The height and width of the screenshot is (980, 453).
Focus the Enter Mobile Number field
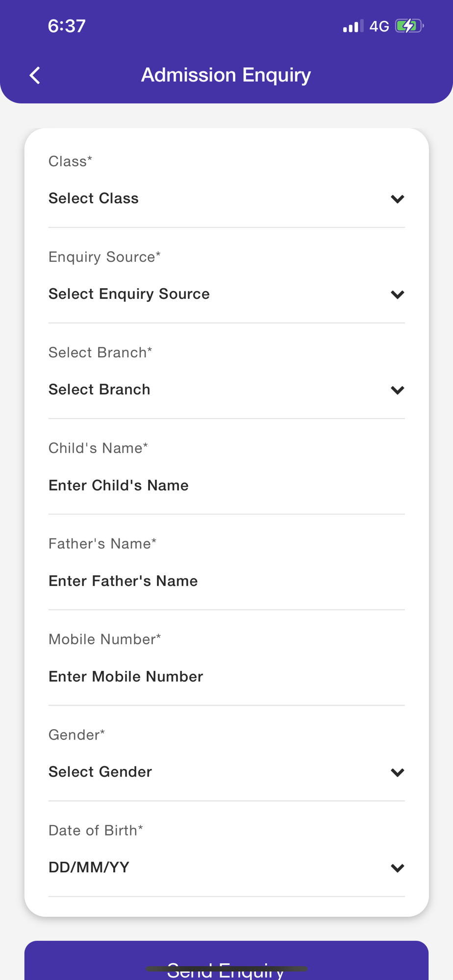126,677
